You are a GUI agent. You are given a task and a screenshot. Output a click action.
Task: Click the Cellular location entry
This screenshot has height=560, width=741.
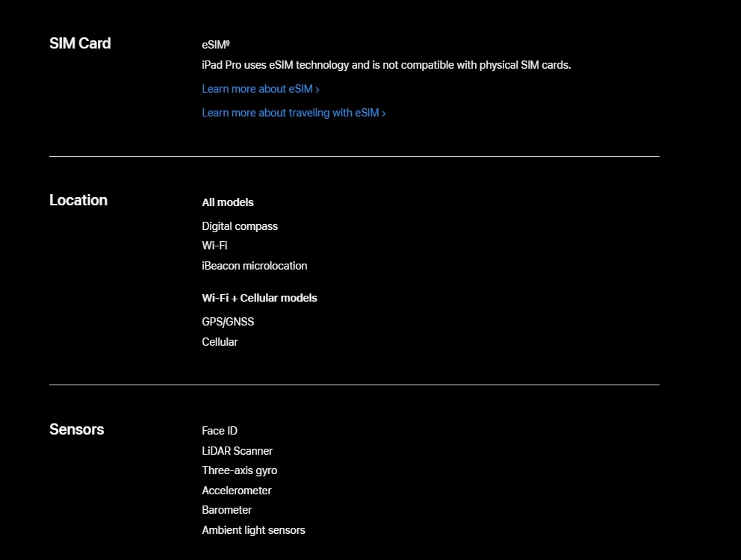(220, 342)
